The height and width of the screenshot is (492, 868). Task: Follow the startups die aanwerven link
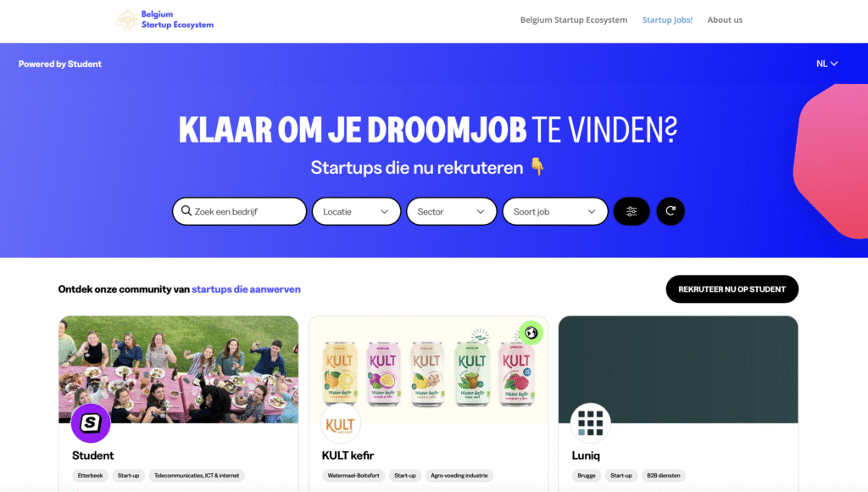[x=246, y=289]
